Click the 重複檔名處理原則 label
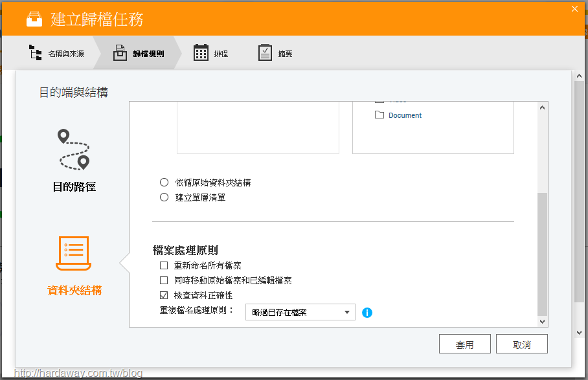The height and width of the screenshot is (380, 588). tap(196, 310)
